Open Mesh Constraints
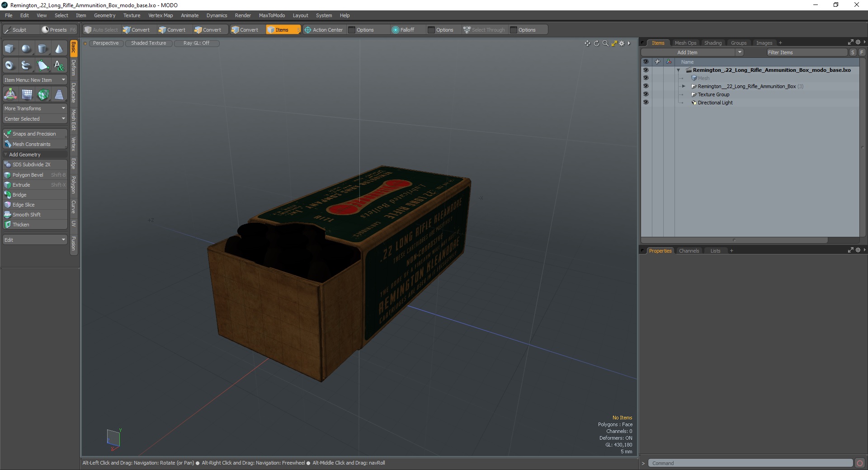This screenshot has height=470, width=868. coord(35,144)
